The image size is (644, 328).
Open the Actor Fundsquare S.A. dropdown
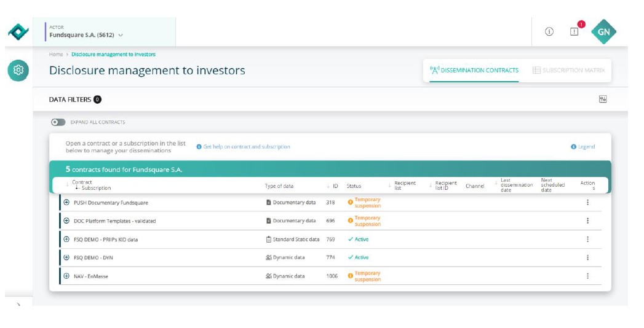coord(87,35)
